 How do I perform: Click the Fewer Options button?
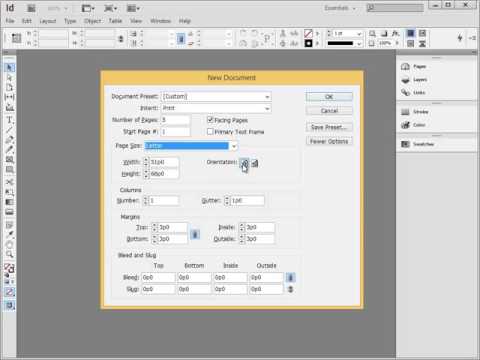329,141
